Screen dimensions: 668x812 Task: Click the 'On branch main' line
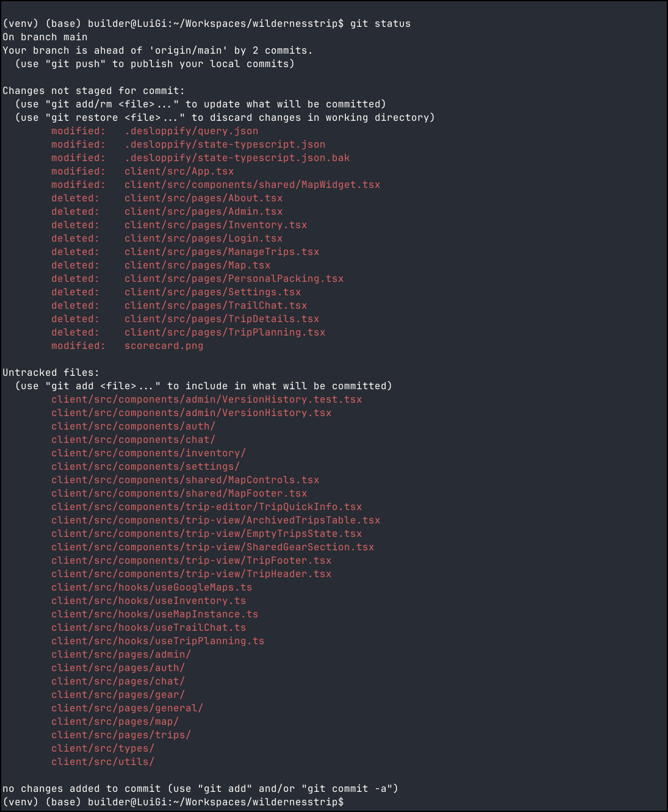(45, 37)
